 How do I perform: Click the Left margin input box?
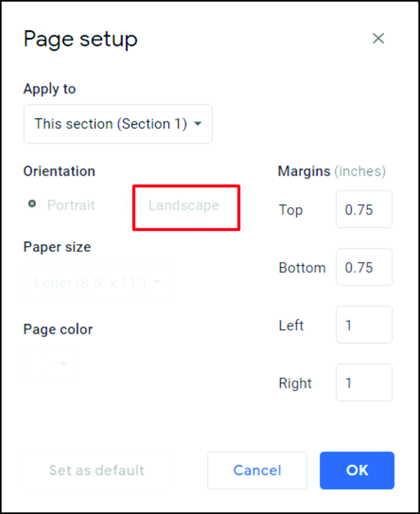click(364, 325)
